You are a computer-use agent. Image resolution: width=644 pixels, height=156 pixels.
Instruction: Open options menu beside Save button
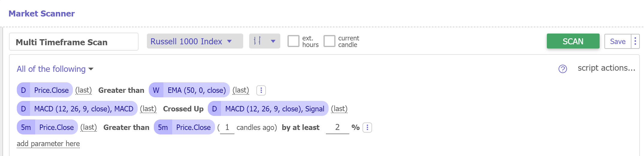[x=635, y=41]
